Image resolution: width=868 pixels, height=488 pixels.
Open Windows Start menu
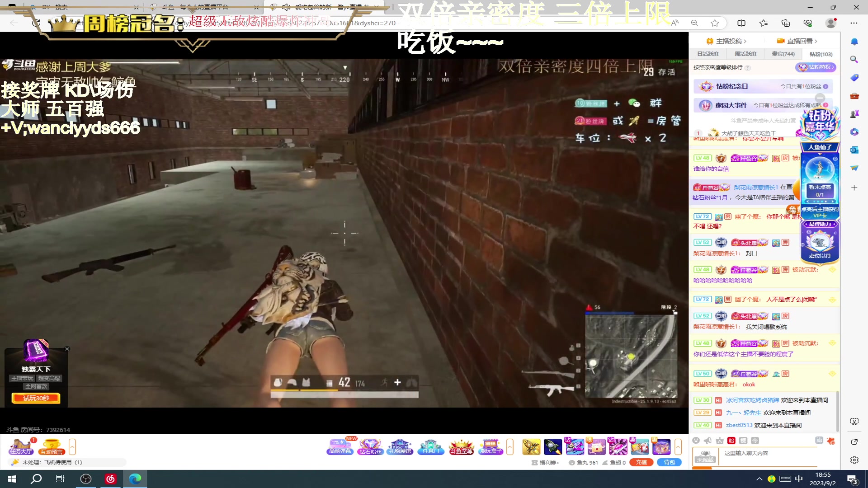(x=12, y=479)
